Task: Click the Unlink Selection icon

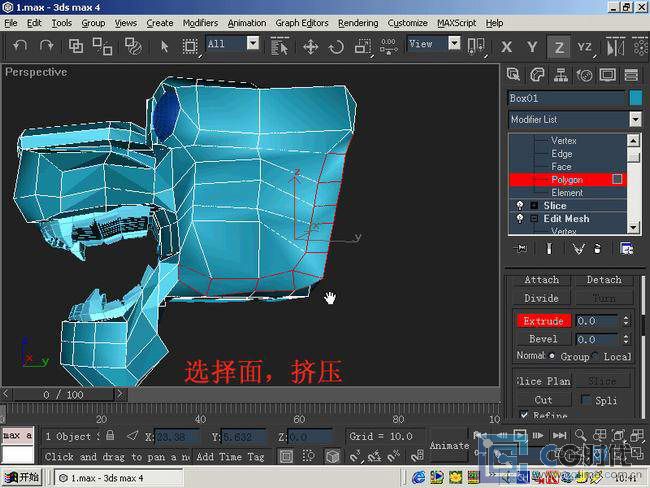Action: click(102, 46)
